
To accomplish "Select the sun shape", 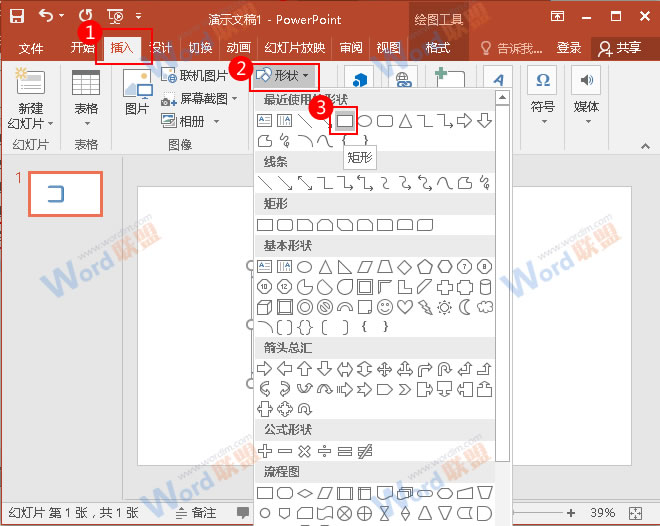I will tap(444, 308).
